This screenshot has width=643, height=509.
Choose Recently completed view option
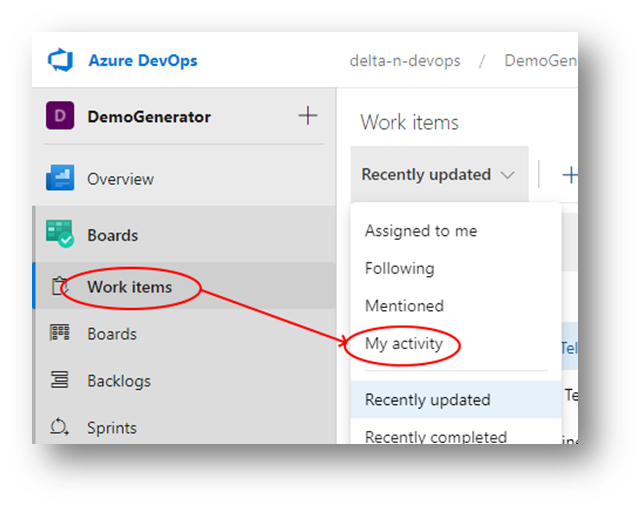(x=436, y=437)
